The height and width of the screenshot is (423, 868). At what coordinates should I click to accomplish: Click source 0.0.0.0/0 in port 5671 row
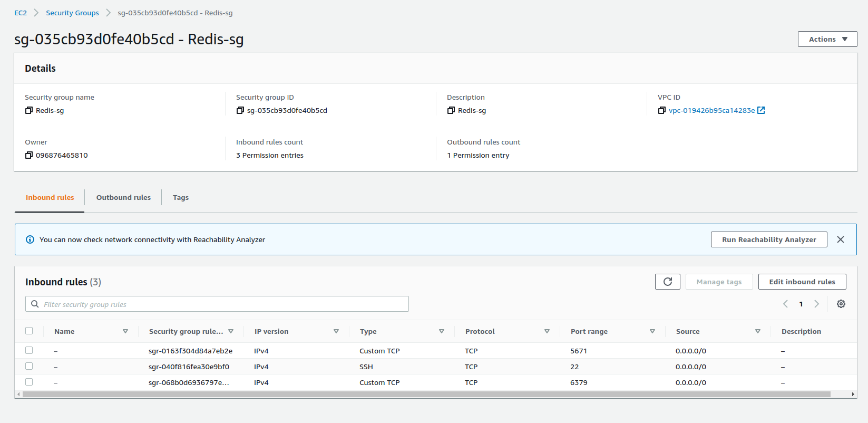pos(691,351)
